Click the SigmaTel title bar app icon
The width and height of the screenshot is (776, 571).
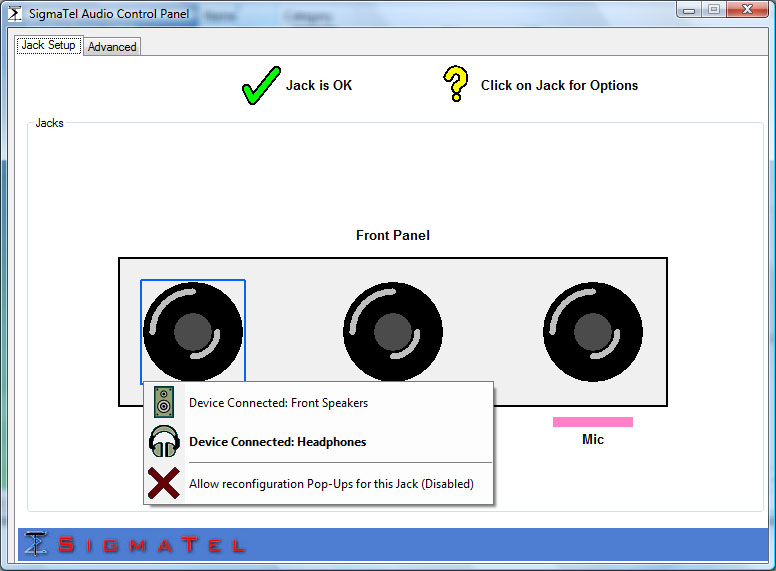tap(15, 13)
